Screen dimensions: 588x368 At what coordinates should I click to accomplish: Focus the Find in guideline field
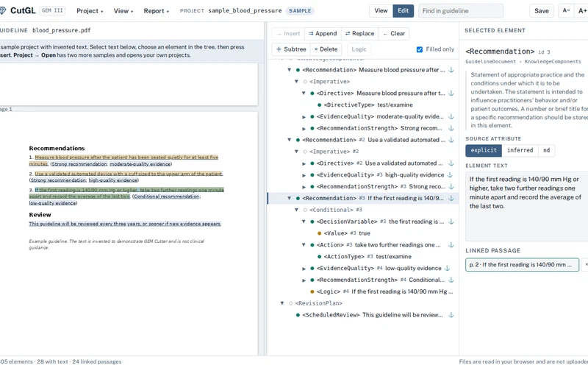pos(461,11)
